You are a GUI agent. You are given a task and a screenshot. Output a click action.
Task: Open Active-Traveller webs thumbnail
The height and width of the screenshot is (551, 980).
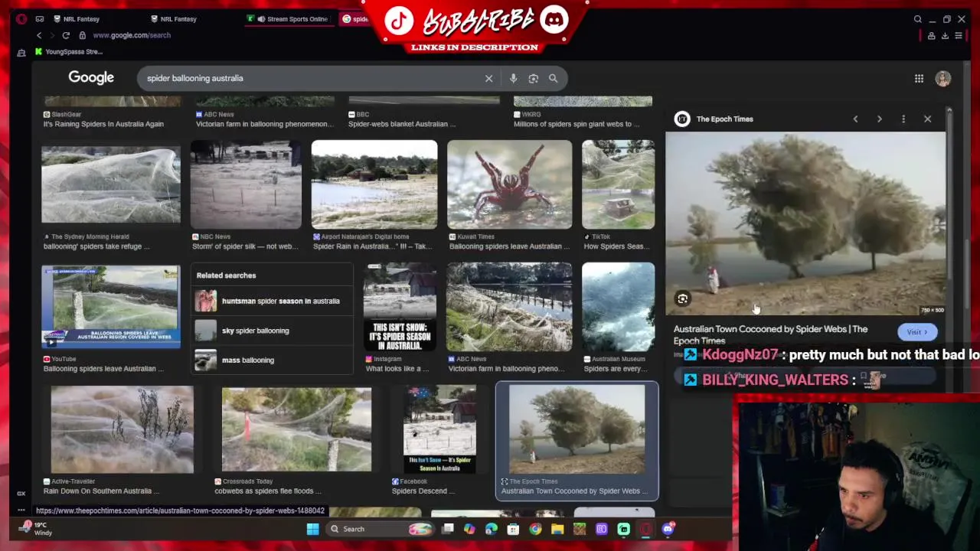122,429
